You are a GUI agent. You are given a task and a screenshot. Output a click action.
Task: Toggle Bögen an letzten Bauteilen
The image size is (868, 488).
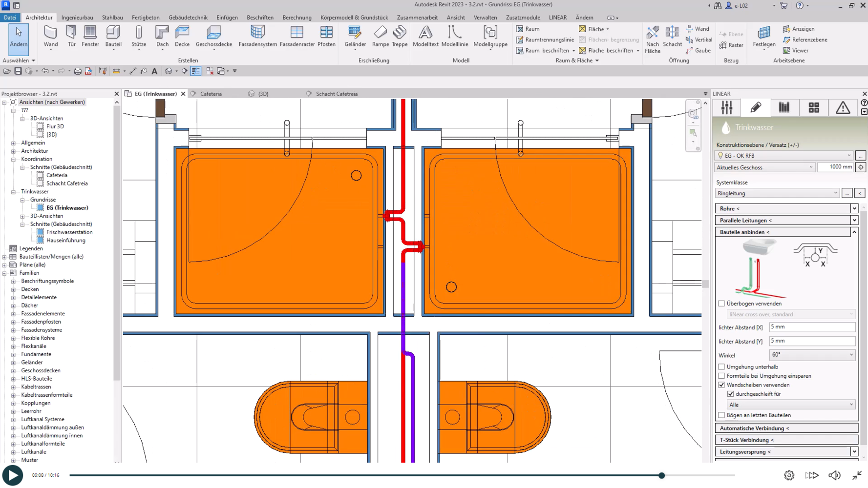pos(721,415)
